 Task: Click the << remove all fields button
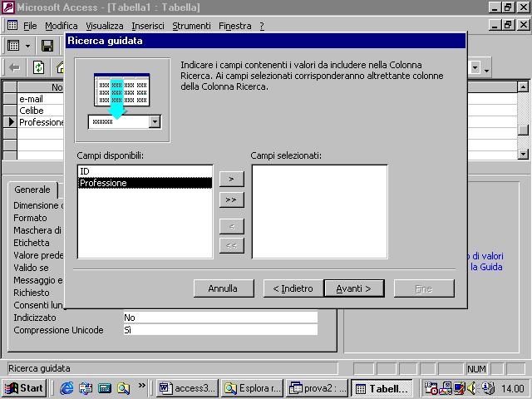pyautogui.click(x=231, y=246)
